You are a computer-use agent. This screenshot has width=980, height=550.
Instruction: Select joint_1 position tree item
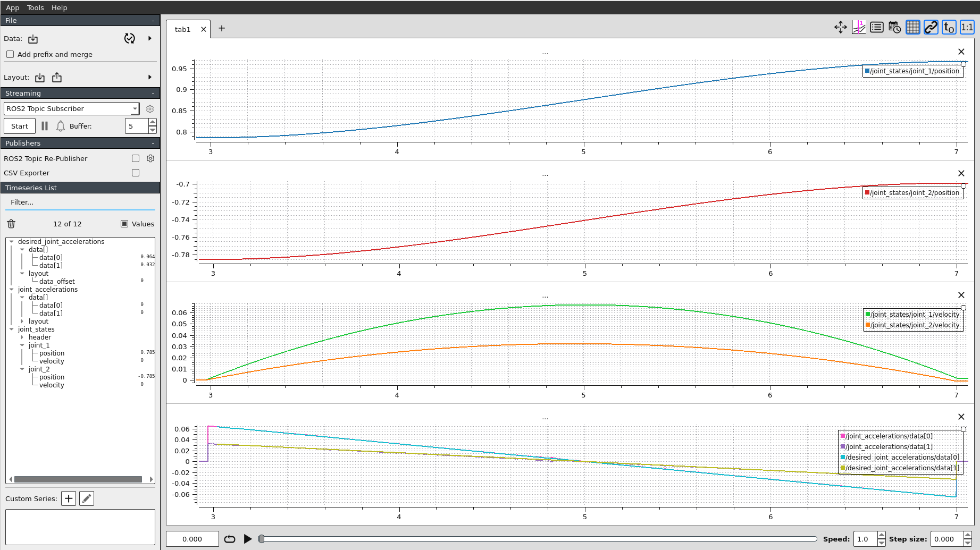click(52, 353)
